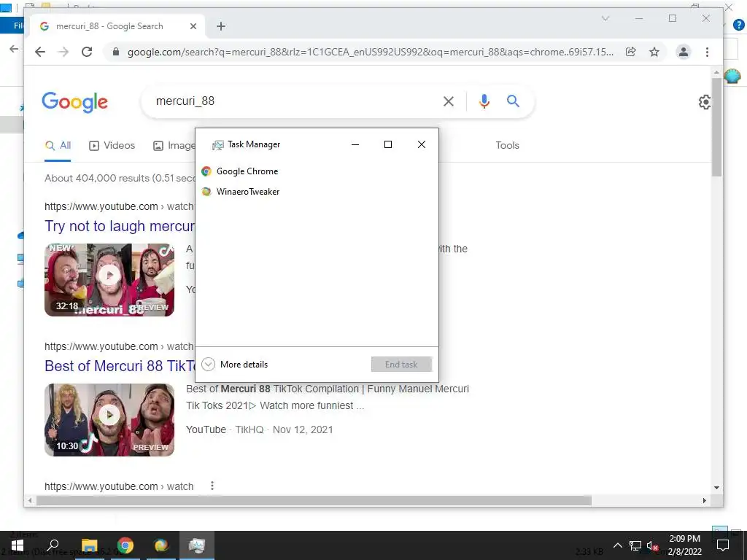The height and width of the screenshot is (560, 747).
Task: Open the Chrome three-dot menu
Action: (x=707, y=52)
